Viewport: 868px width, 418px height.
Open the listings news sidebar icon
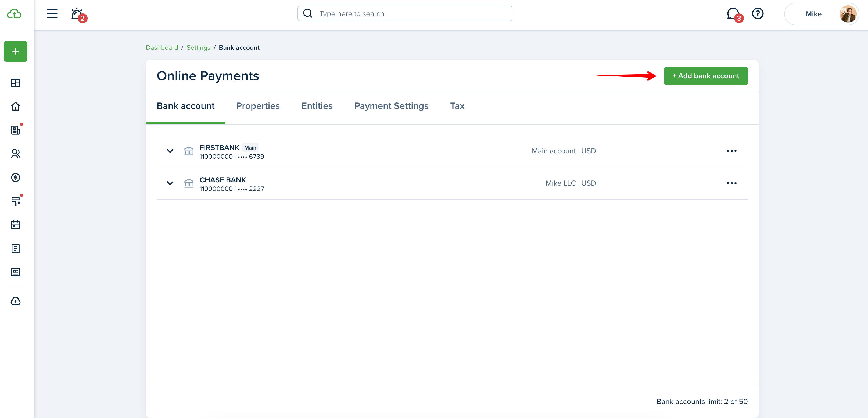[x=16, y=272]
